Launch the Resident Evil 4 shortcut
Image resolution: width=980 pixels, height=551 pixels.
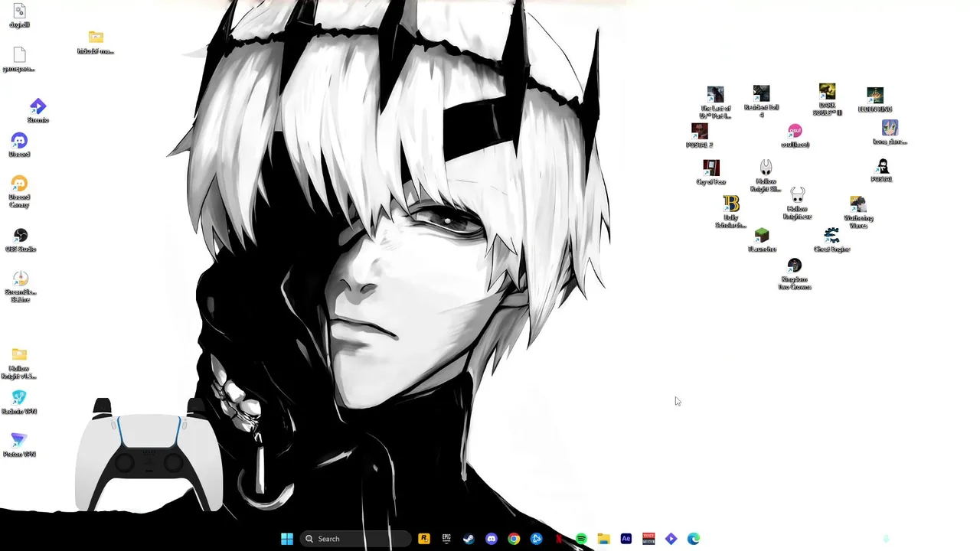point(761,102)
